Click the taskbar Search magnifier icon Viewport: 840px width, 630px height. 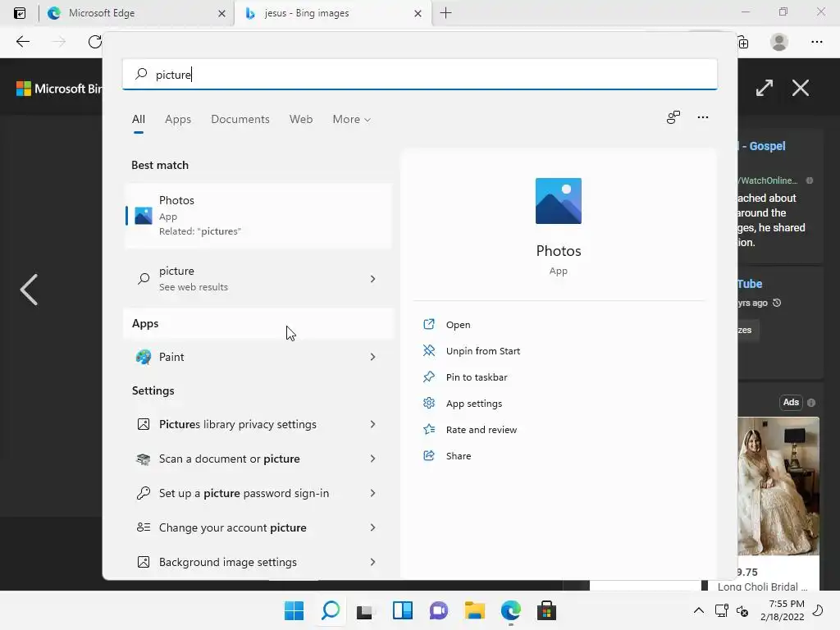click(331, 610)
